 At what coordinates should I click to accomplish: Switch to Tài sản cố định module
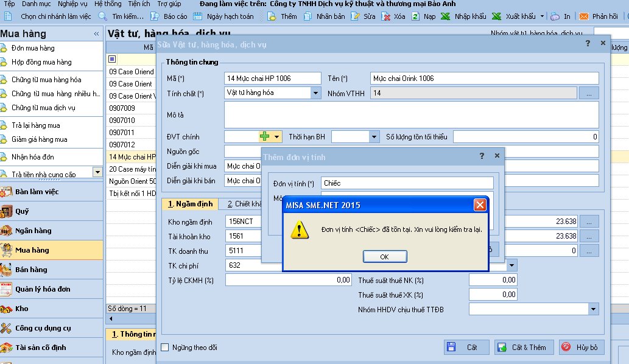point(51,348)
